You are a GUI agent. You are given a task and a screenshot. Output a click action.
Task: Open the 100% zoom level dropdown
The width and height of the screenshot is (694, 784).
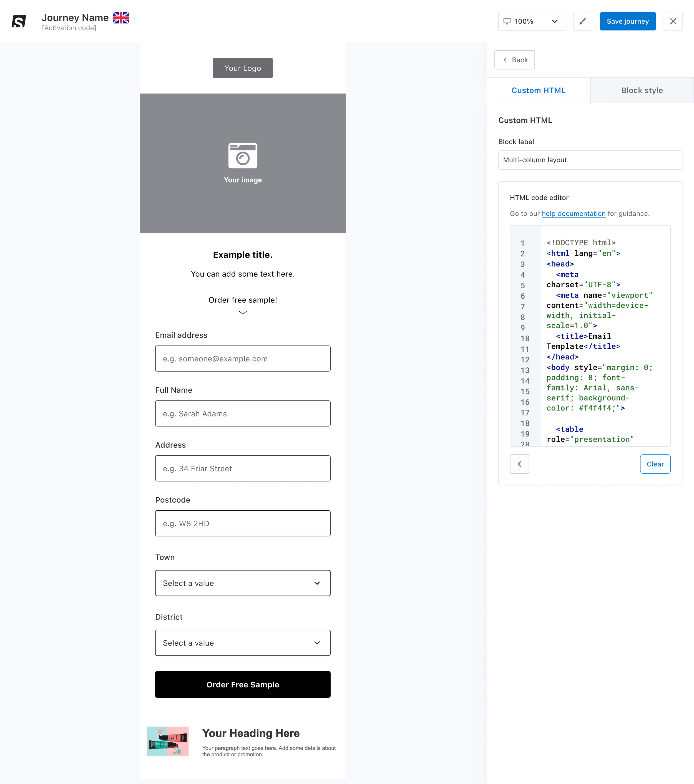pyautogui.click(x=531, y=21)
